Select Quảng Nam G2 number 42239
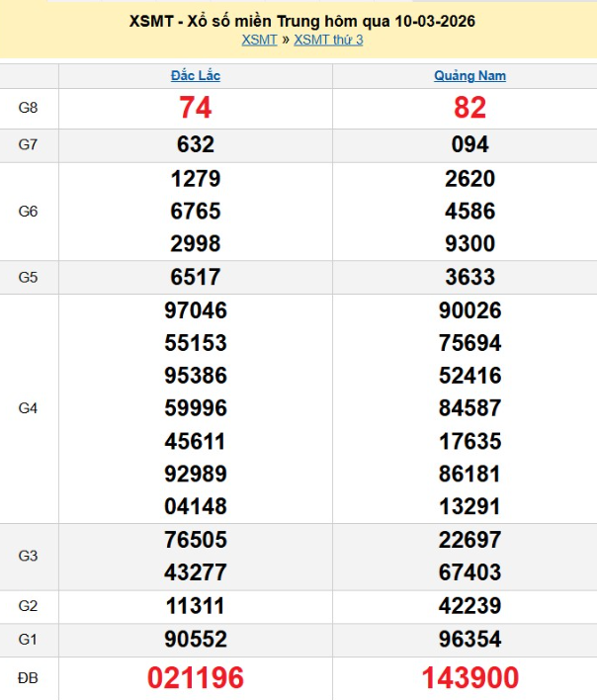The image size is (597, 700). coord(469,606)
